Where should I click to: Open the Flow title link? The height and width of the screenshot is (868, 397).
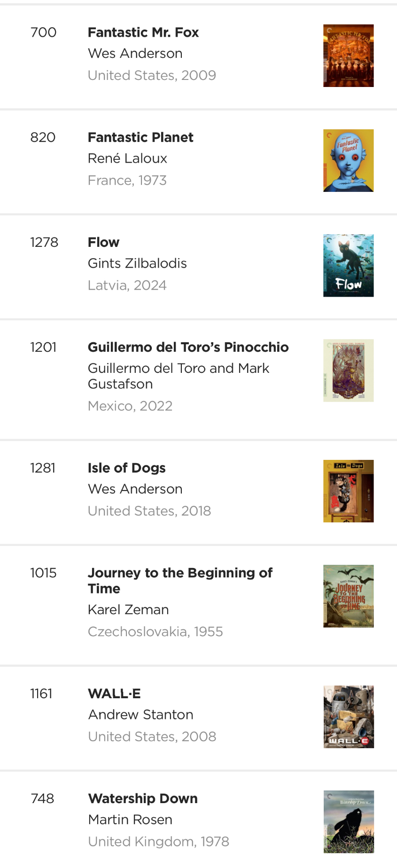[x=104, y=242]
